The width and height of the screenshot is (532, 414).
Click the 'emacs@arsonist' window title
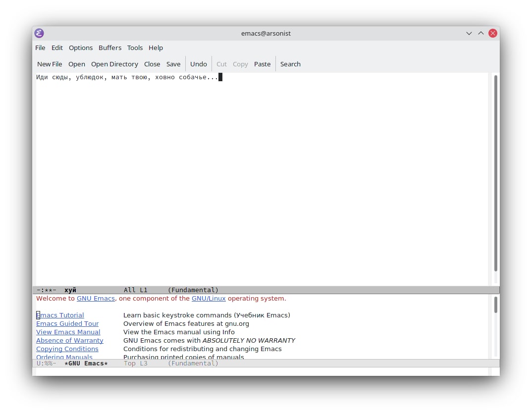(266, 33)
